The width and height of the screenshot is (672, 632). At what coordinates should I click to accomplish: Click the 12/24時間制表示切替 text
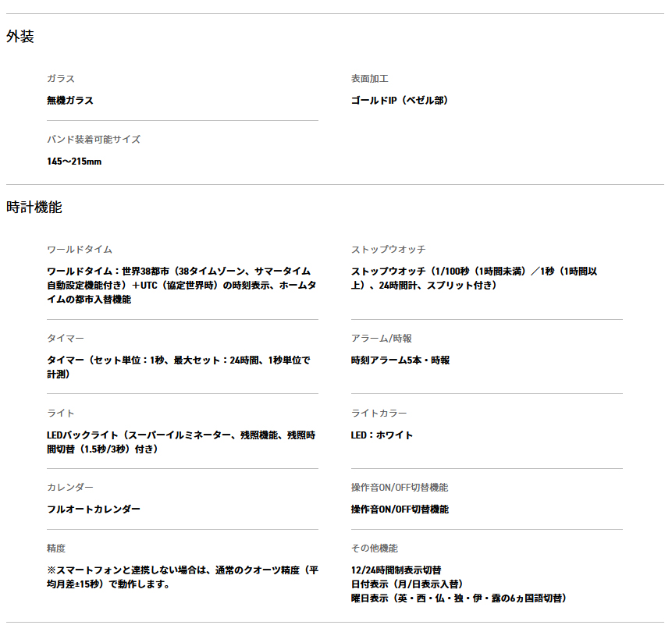click(x=396, y=570)
